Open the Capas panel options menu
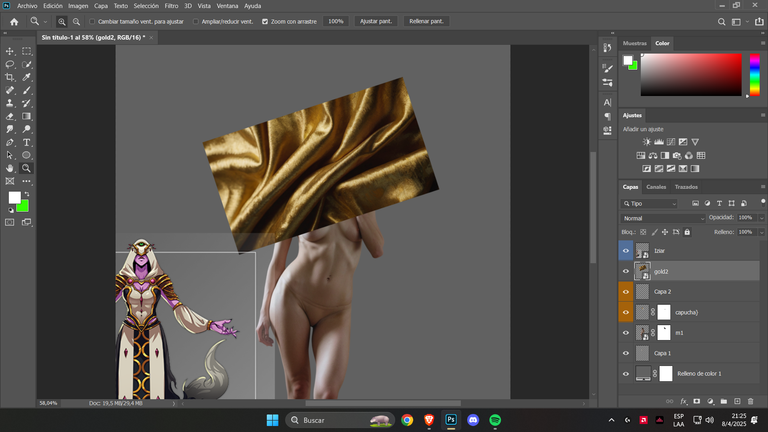 coord(763,187)
